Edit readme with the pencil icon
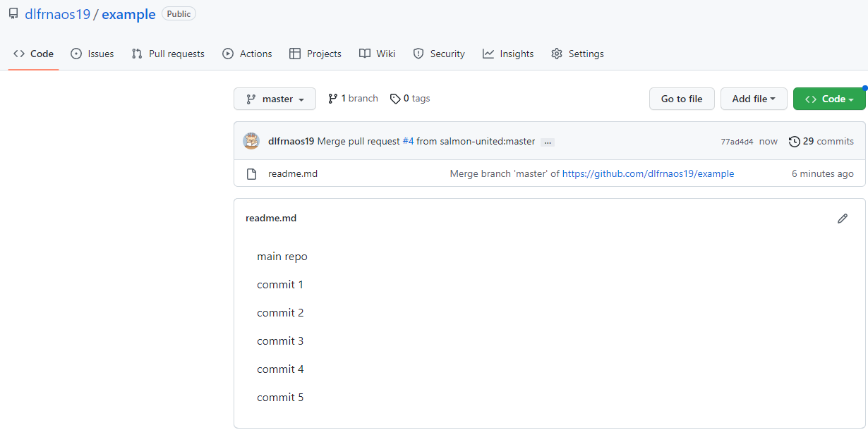This screenshot has height=430, width=868. 842,219
